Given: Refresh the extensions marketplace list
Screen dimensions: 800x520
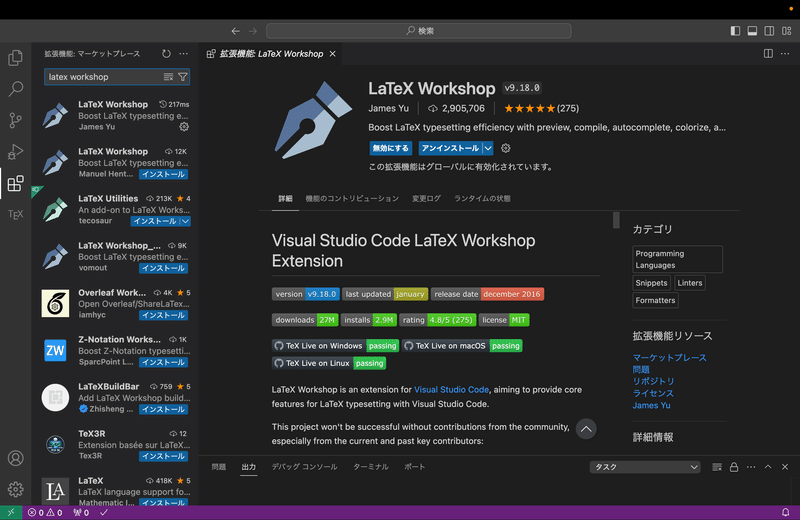Looking at the screenshot, I should tap(166, 54).
